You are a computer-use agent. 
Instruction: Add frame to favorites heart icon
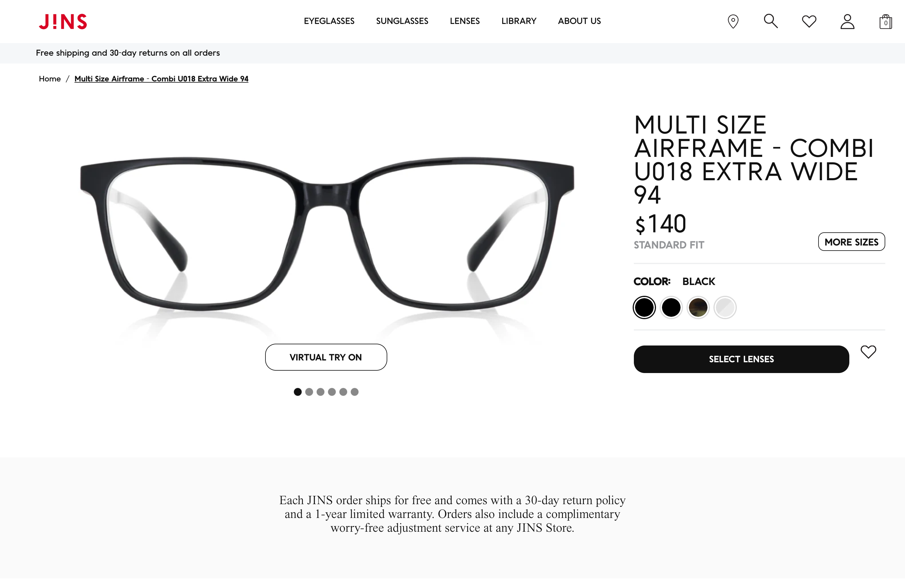click(868, 352)
